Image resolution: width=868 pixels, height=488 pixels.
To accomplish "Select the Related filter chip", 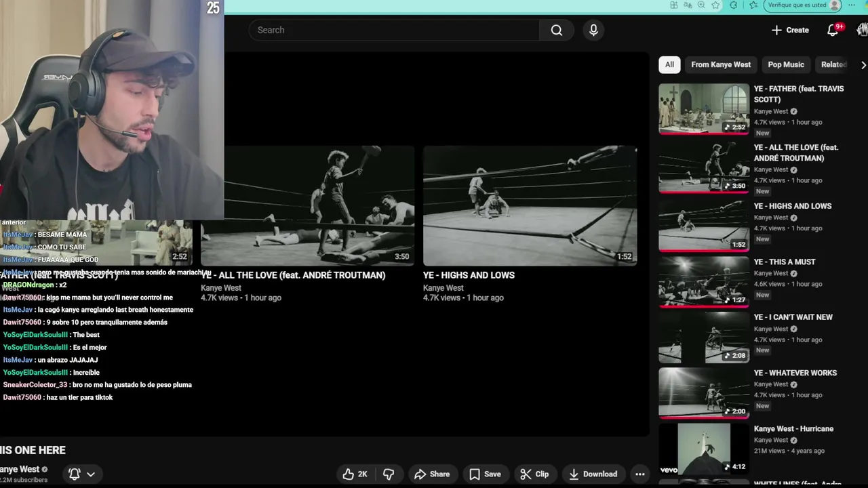I will (x=833, y=64).
